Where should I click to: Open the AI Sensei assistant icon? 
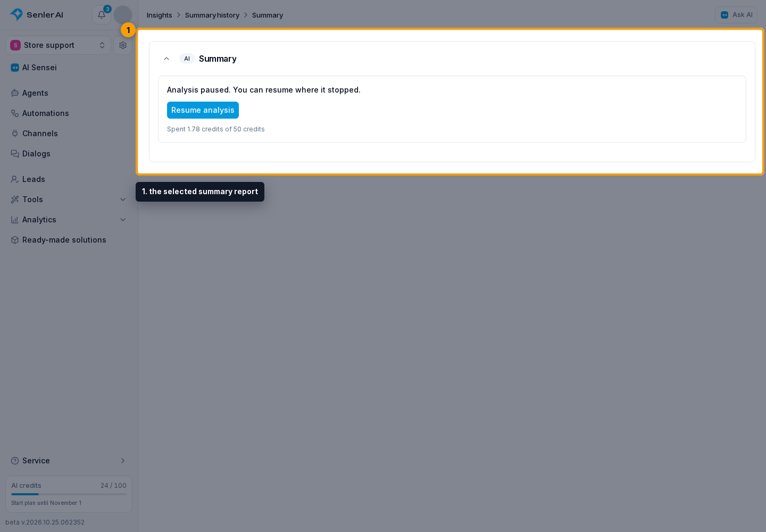pyautogui.click(x=15, y=68)
